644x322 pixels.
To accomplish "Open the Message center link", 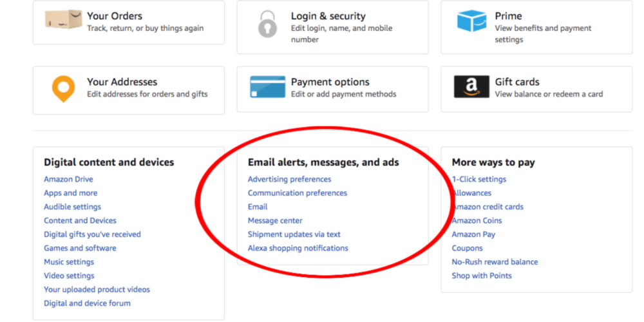I will click(x=275, y=220).
